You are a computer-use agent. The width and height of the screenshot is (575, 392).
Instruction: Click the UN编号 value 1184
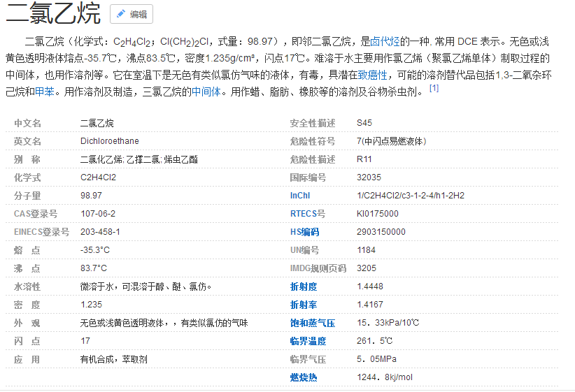coord(366,250)
